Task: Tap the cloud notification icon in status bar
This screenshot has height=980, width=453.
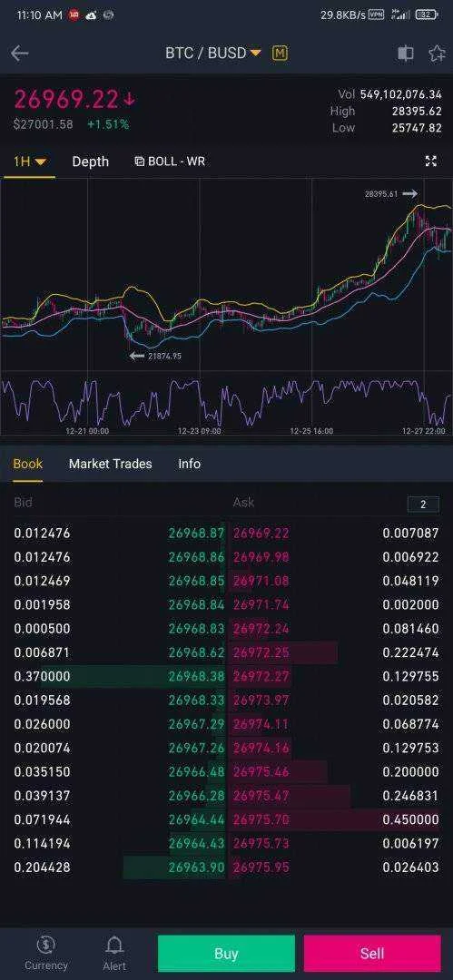Action: tap(92, 15)
